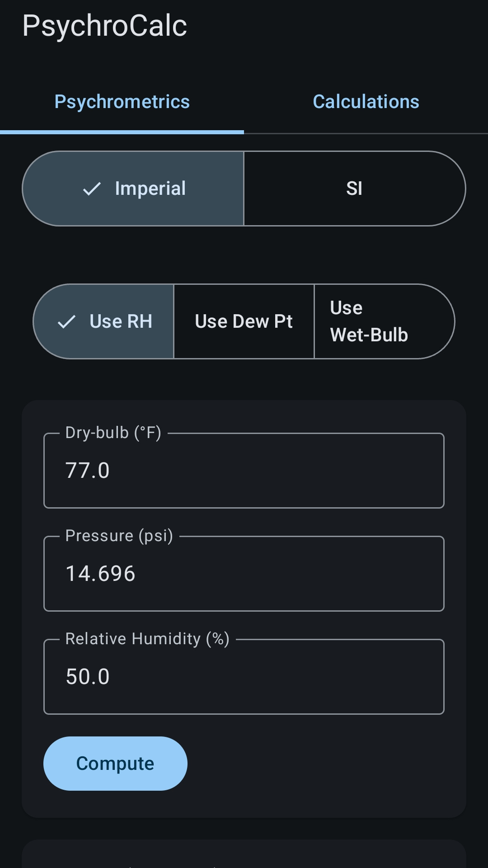
Task: Switch to the Psychrometrics tab
Action: pyautogui.click(x=122, y=101)
